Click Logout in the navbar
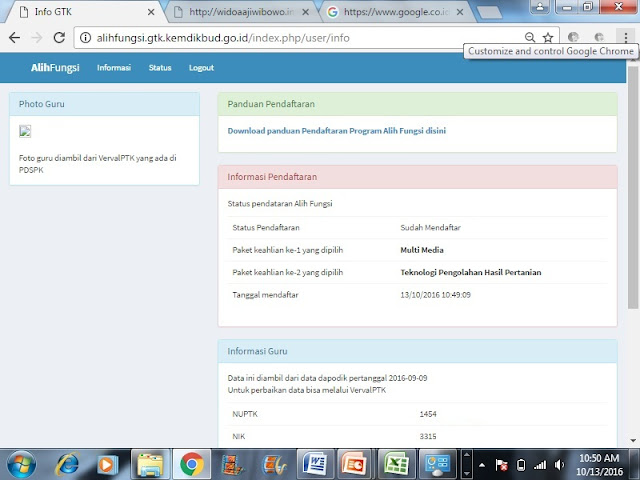 [x=201, y=68]
